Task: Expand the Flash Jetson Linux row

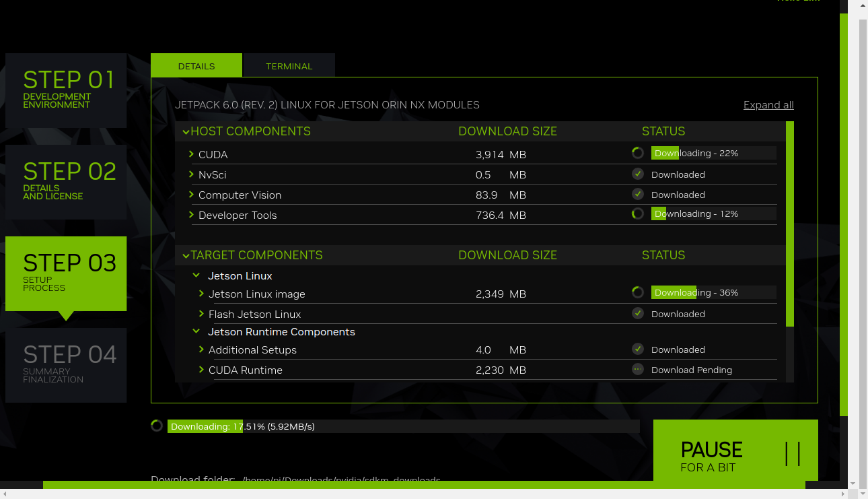Action: 202,314
